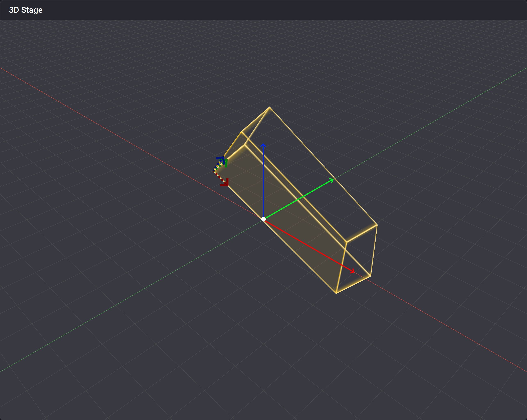Click the local gizmo origin at the box's left corner

pos(213,171)
